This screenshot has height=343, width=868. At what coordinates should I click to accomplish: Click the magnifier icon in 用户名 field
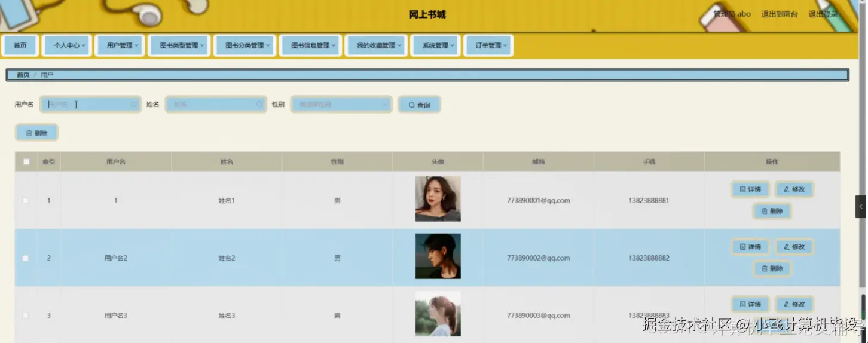click(134, 105)
